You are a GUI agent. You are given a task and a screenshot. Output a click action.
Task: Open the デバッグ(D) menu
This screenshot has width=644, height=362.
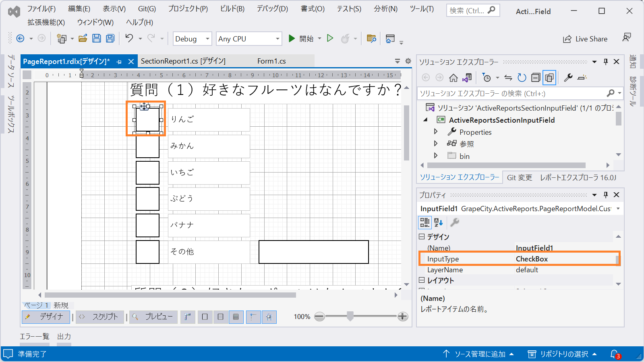tap(272, 8)
